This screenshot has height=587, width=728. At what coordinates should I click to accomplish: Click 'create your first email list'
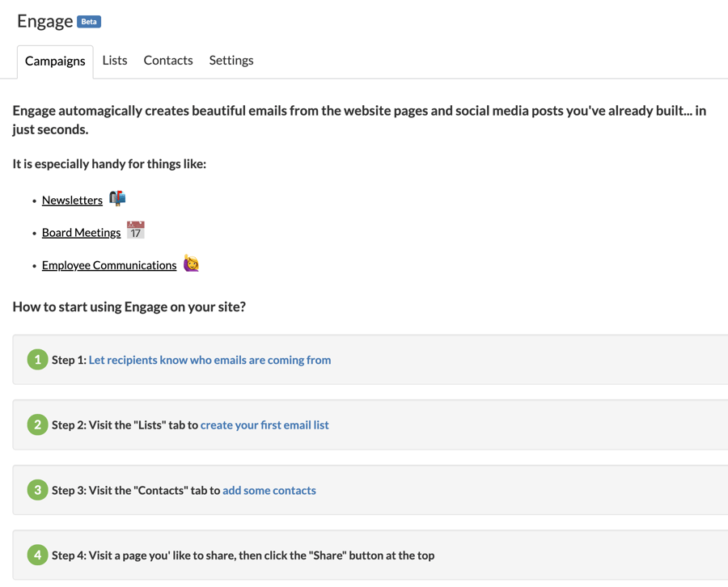tap(265, 424)
